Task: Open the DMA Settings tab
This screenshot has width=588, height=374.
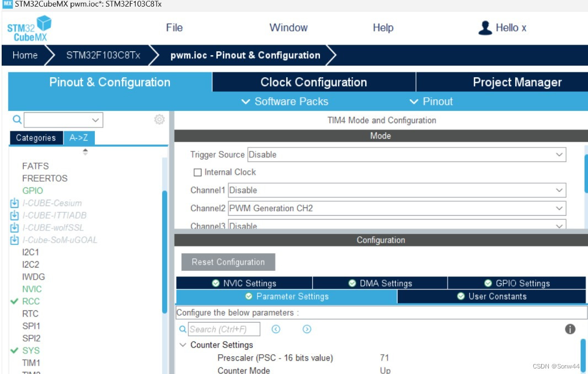Action: tap(380, 283)
